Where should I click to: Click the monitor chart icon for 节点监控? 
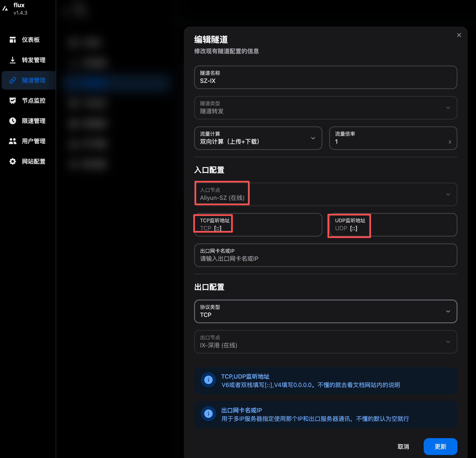13,100
